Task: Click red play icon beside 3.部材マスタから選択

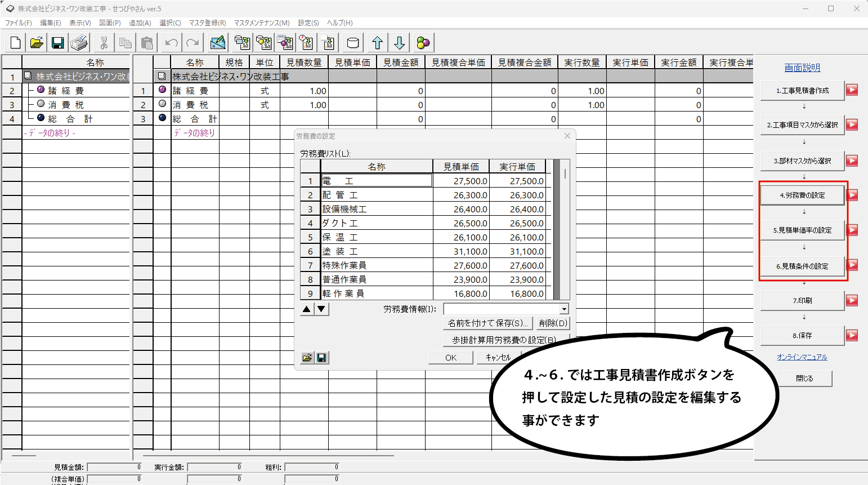Action: [x=852, y=161]
